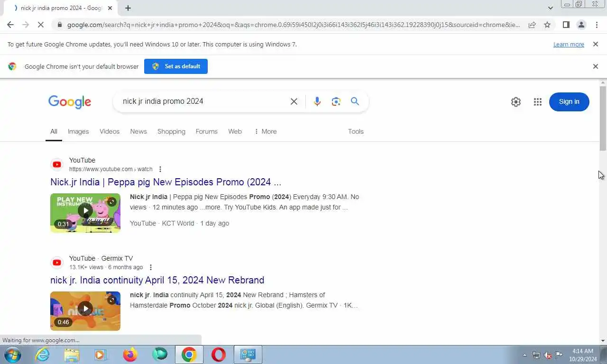Click the Sign in button
Screen dimensions: 607x364
569,101
